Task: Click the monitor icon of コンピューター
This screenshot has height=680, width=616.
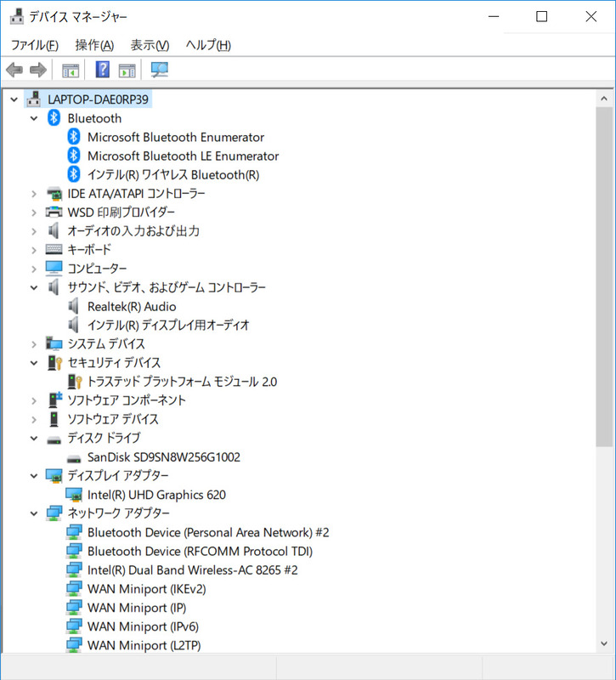Action: coord(54,269)
